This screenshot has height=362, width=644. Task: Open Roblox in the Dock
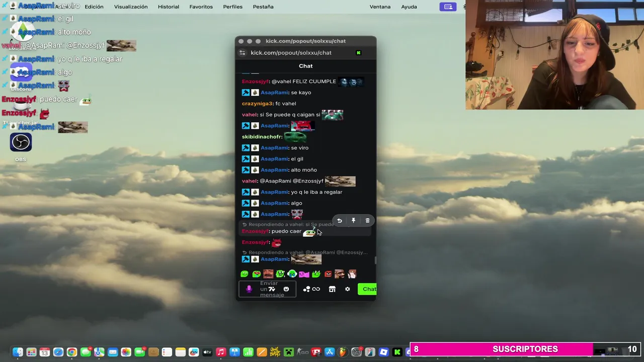[383, 352]
